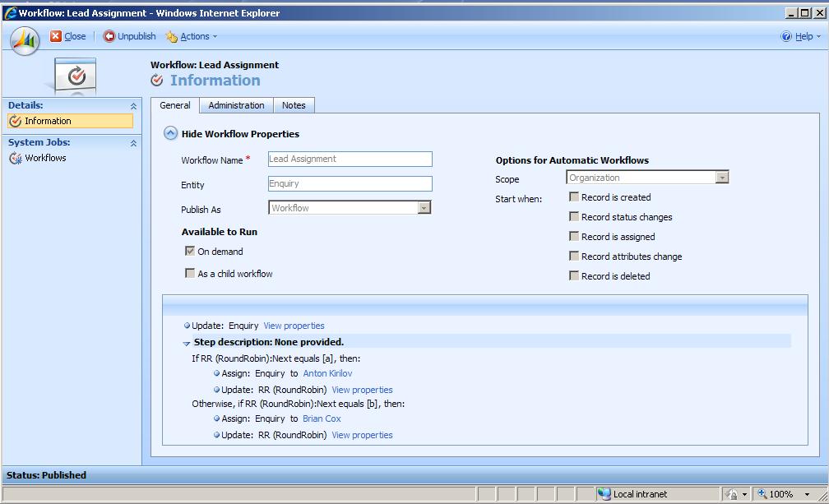This screenshot has height=504, width=829.
Task: Click the Entity input field
Action: tap(350, 184)
